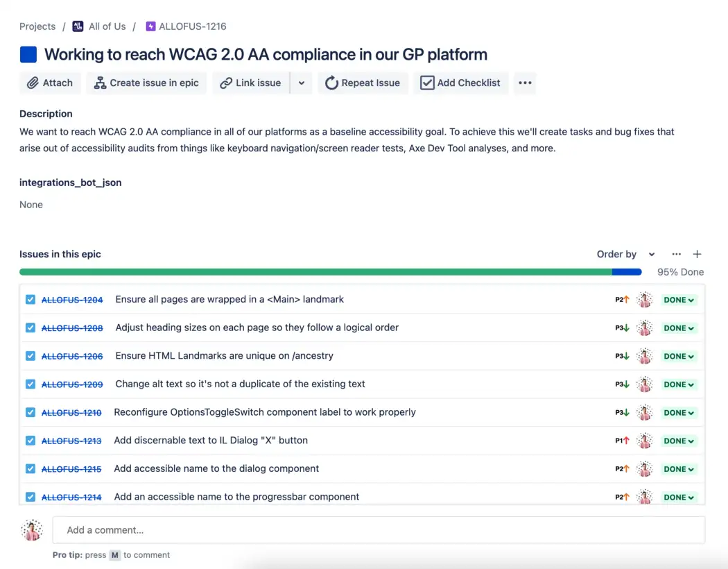Click user avatar beside comment box
This screenshot has height=569, width=728.
[32, 530]
